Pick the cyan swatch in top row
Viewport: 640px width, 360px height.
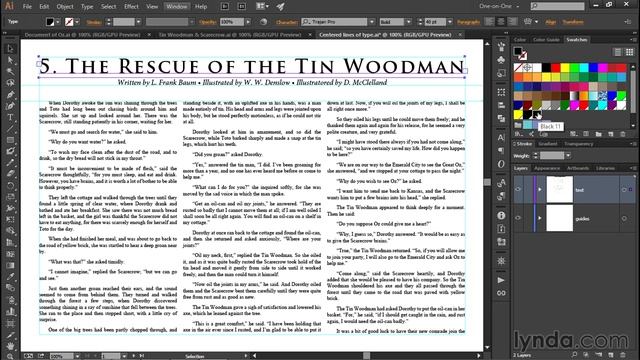point(584,67)
